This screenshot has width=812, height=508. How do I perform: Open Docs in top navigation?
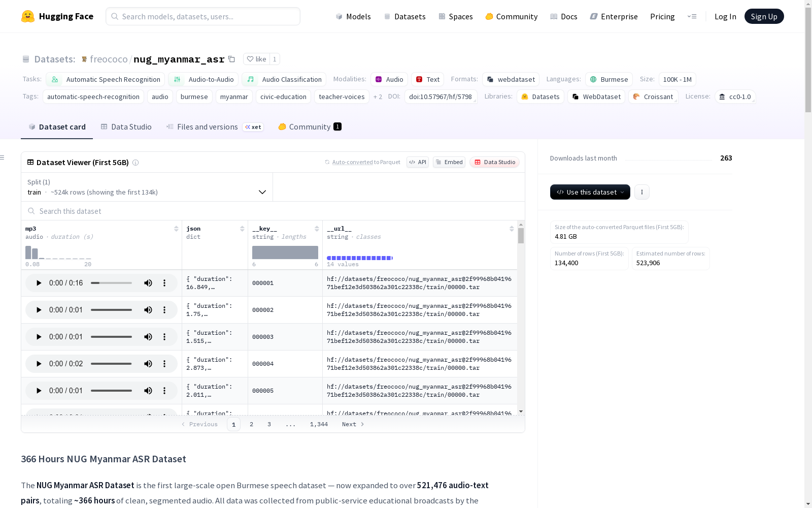point(564,16)
